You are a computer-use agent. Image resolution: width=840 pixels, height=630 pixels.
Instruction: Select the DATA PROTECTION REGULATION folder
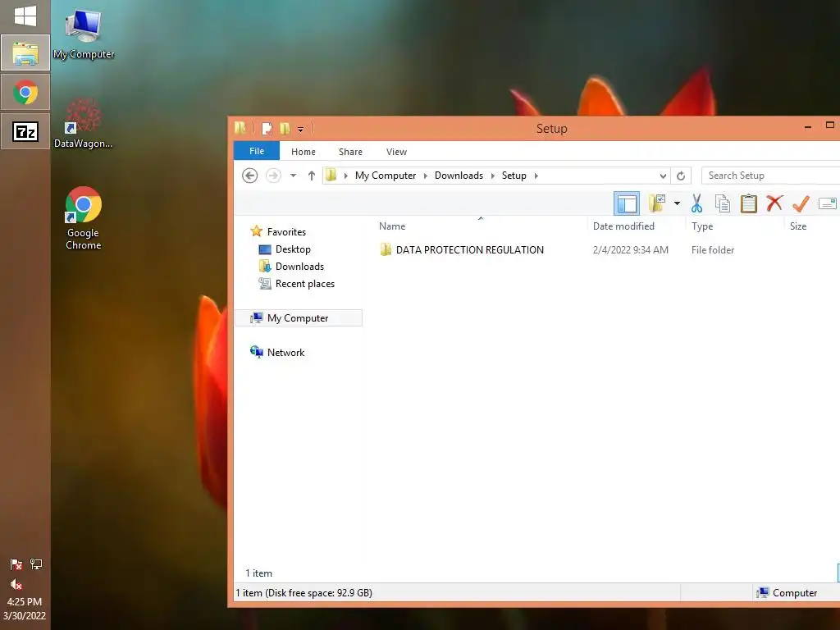pos(462,249)
